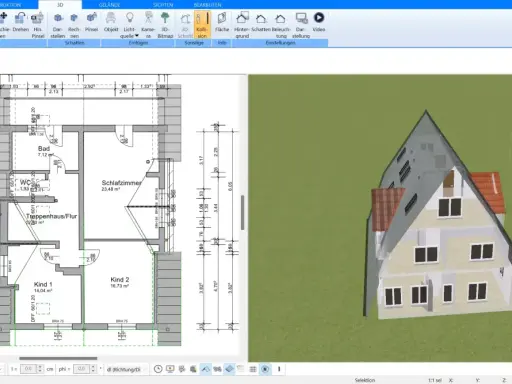This screenshot has height=384, width=512.
Task: Click Darstellen in the Schatten group
Action: click(58, 25)
